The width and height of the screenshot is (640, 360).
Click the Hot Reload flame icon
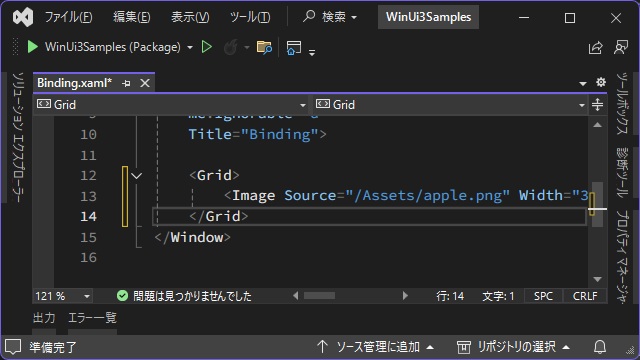pyautogui.click(x=231, y=47)
